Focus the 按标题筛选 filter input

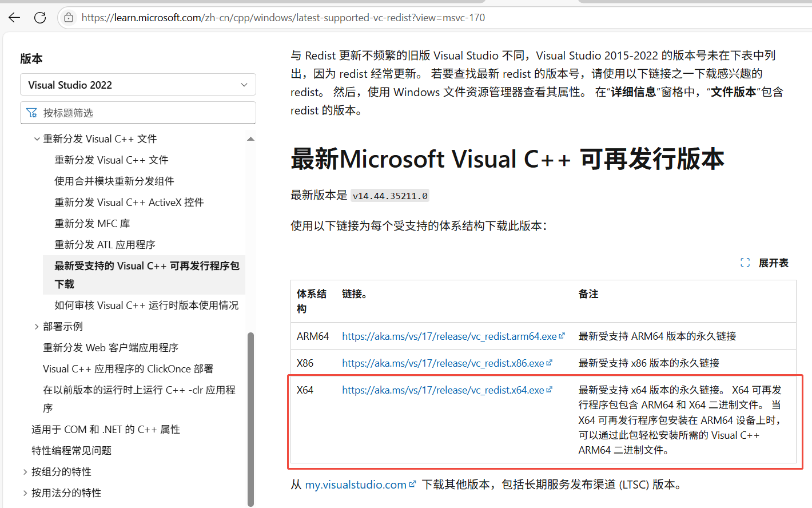coord(138,113)
